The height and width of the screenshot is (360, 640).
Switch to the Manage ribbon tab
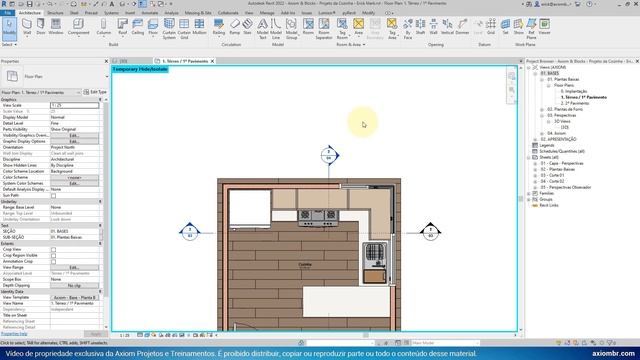click(267, 13)
